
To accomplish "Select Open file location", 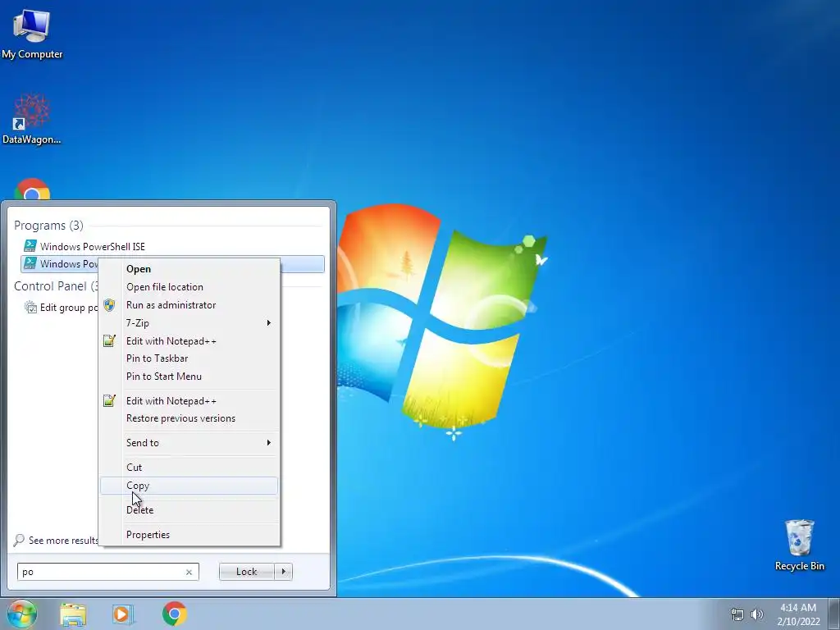I will [x=189, y=287].
